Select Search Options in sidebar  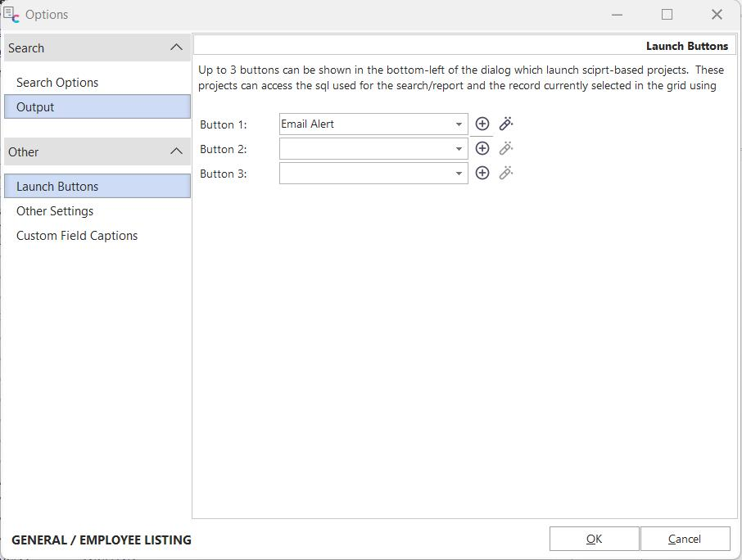point(57,83)
